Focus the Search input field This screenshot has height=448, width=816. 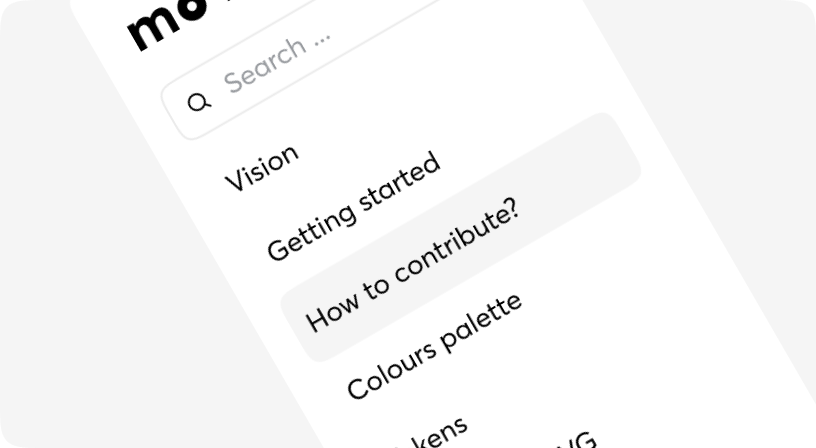(299, 70)
